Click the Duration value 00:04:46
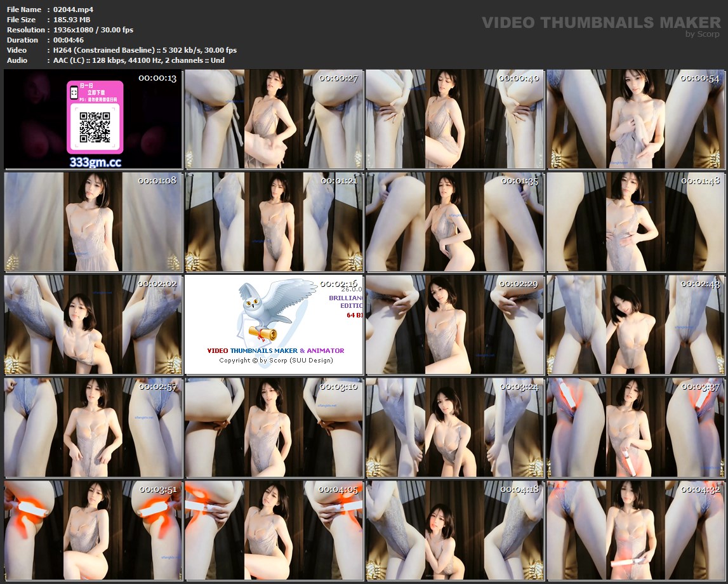This screenshot has width=728, height=584. (69, 40)
